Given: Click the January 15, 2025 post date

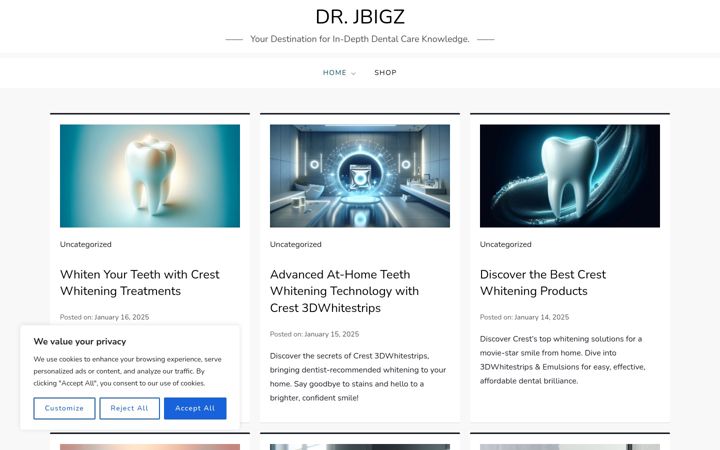Looking at the screenshot, I should point(332,334).
